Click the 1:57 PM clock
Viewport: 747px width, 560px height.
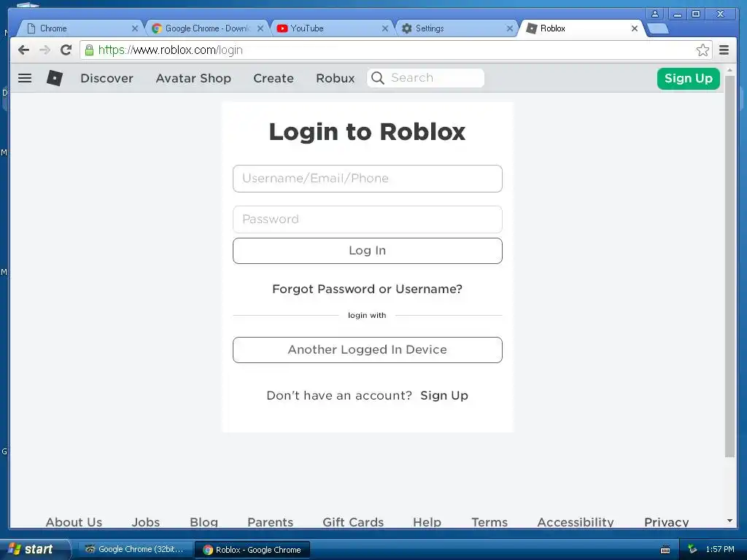720,550
